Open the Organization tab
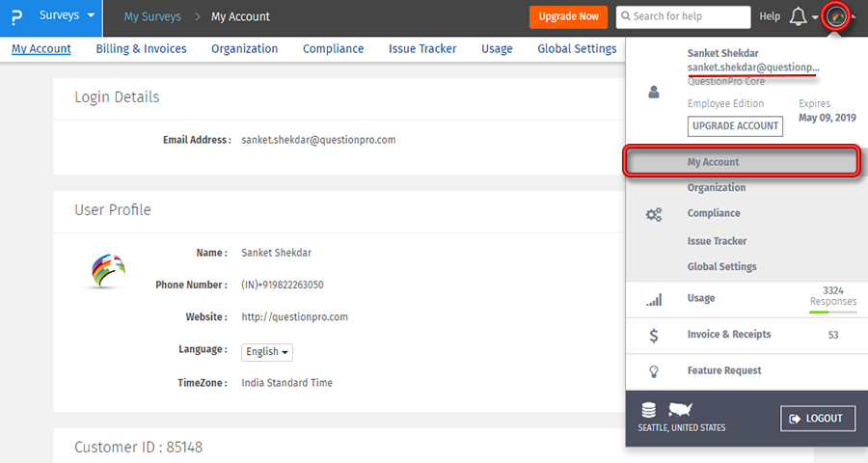Image resolution: width=868 pixels, height=463 pixels. coord(245,49)
